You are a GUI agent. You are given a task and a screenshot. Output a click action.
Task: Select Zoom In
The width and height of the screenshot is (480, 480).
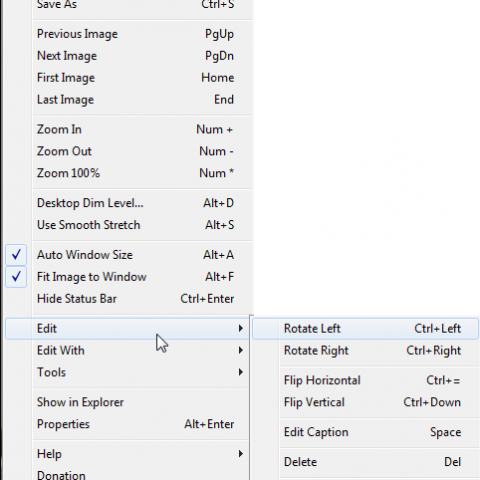coord(127,129)
